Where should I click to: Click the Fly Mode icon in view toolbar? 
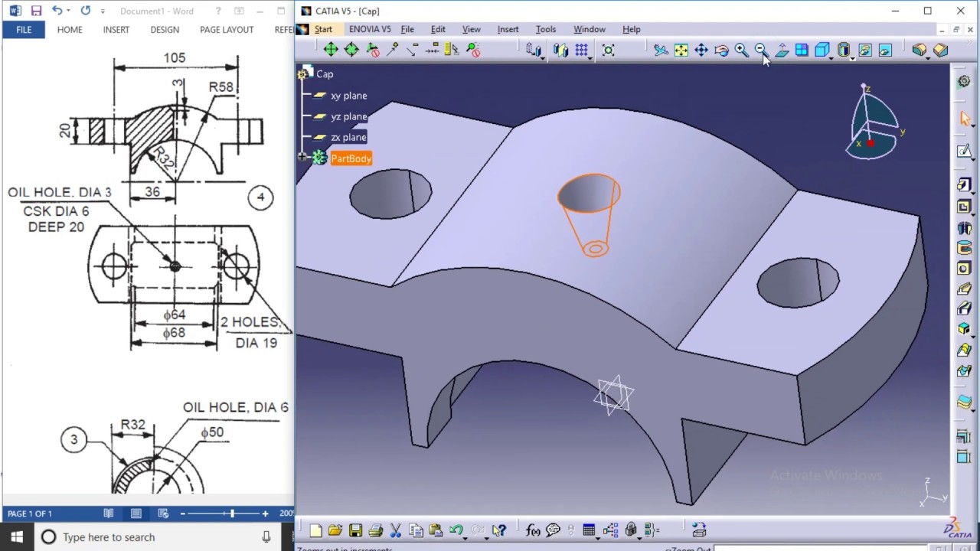coord(661,51)
